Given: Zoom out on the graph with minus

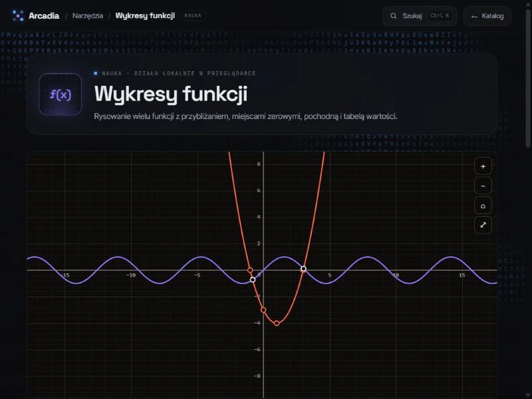Looking at the screenshot, I should pos(483,186).
